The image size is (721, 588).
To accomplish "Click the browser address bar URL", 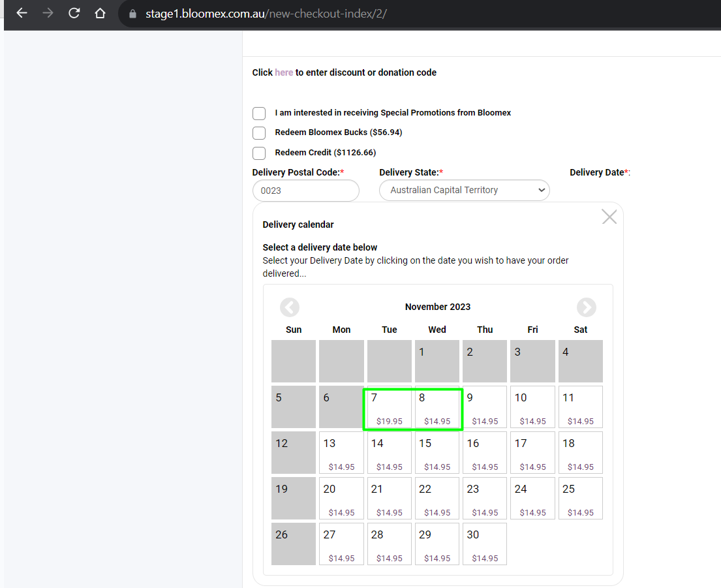I will click(x=266, y=14).
